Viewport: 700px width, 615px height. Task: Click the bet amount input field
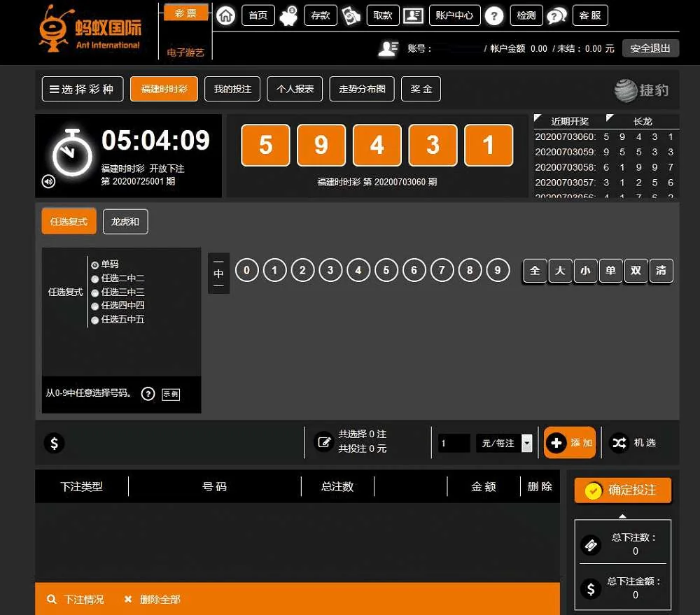(x=454, y=443)
